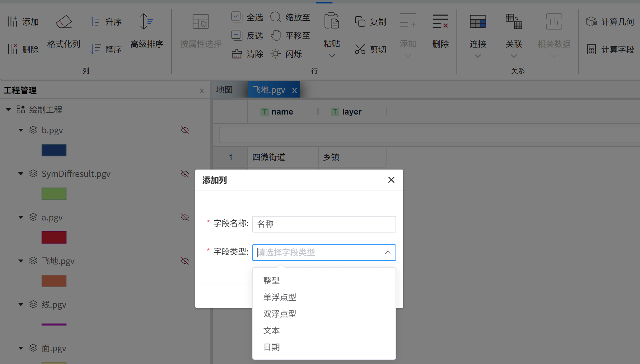Expand the 粘贴 paste dropdown arrow
Viewport: 640px width, 364px height.
click(331, 55)
